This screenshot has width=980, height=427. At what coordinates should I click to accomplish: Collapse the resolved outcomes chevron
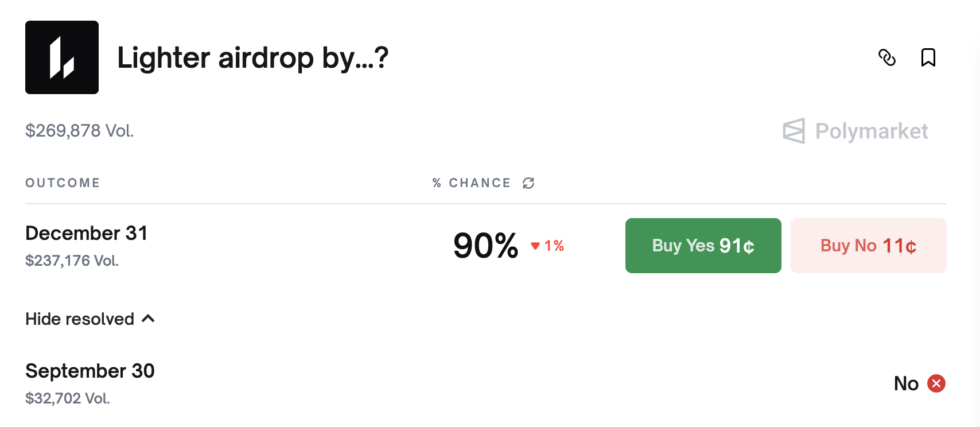[148, 319]
